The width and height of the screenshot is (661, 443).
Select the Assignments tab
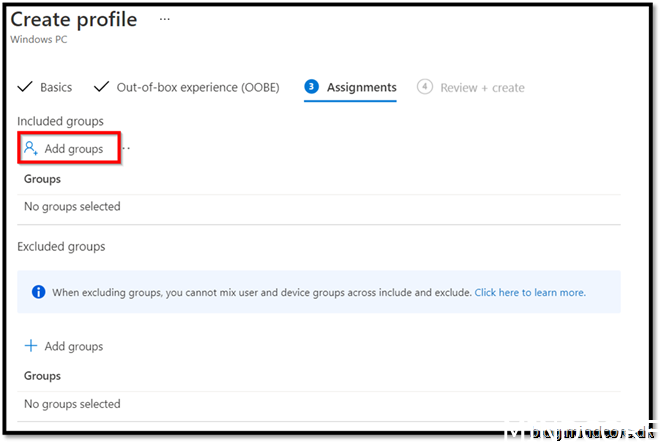pyautogui.click(x=361, y=88)
